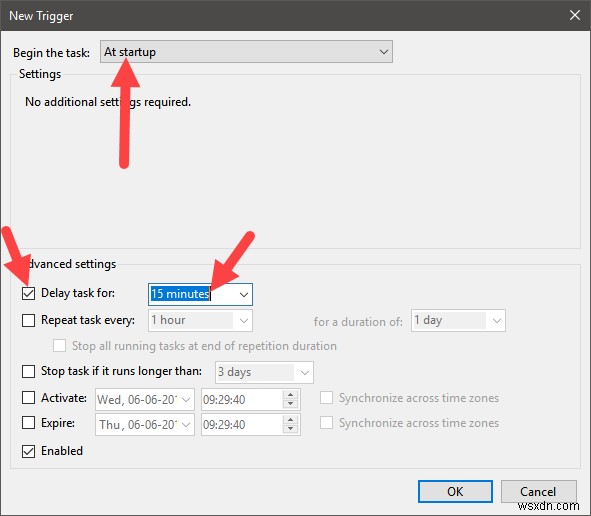591x516 pixels.
Task: Click the Repeat task every label
Action: tap(88, 320)
